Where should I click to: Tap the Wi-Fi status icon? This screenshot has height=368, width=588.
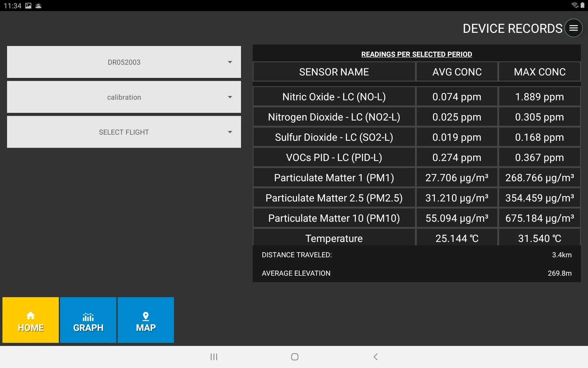pyautogui.click(x=575, y=5)
